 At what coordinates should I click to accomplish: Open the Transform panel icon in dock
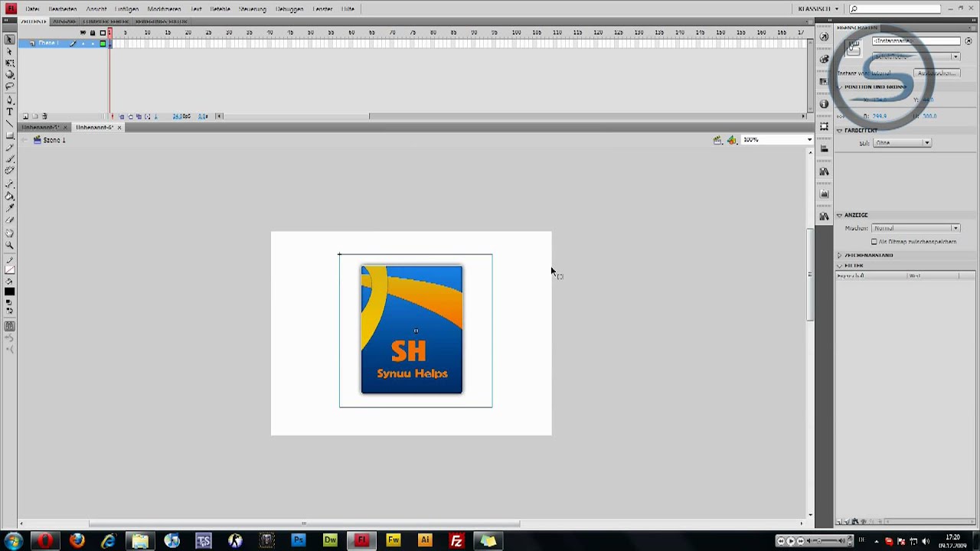pyautogui.click(x=824, y=126)
